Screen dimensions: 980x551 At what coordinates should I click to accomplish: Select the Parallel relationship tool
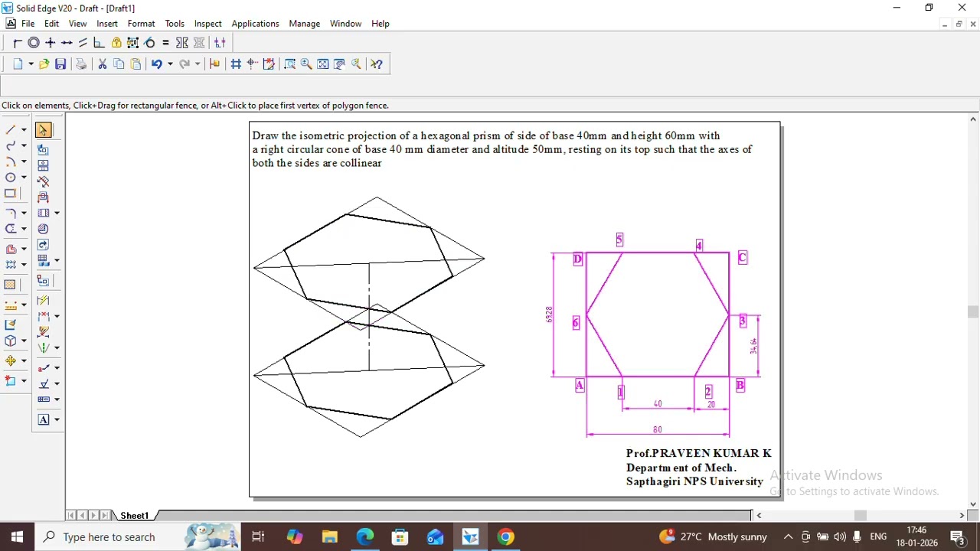tap(83, 43)
